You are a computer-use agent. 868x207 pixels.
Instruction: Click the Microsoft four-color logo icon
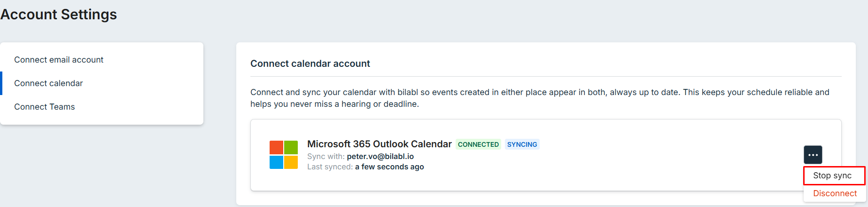(284, 155)
